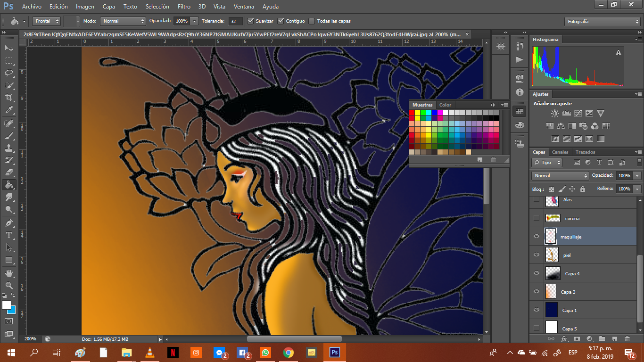
Task: Toggle the Suavizar checkbox
Action: click(x=251, y=21)
